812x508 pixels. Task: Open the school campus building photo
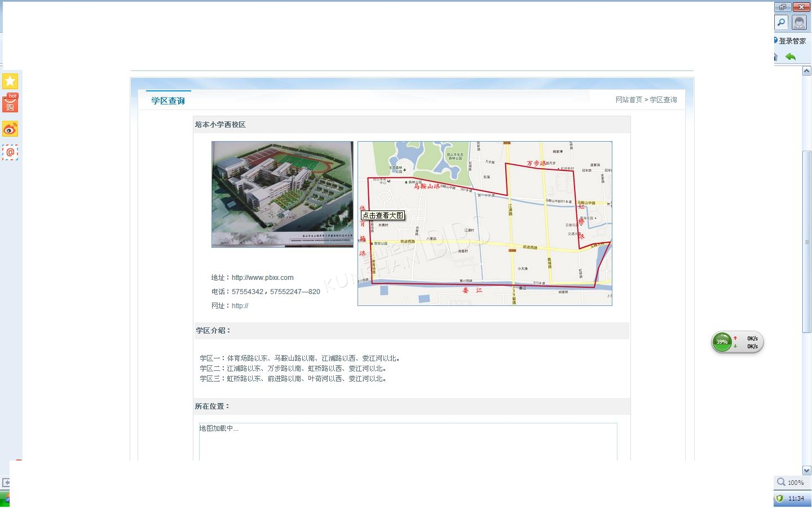pyautogui.click(x=283, y=194)
